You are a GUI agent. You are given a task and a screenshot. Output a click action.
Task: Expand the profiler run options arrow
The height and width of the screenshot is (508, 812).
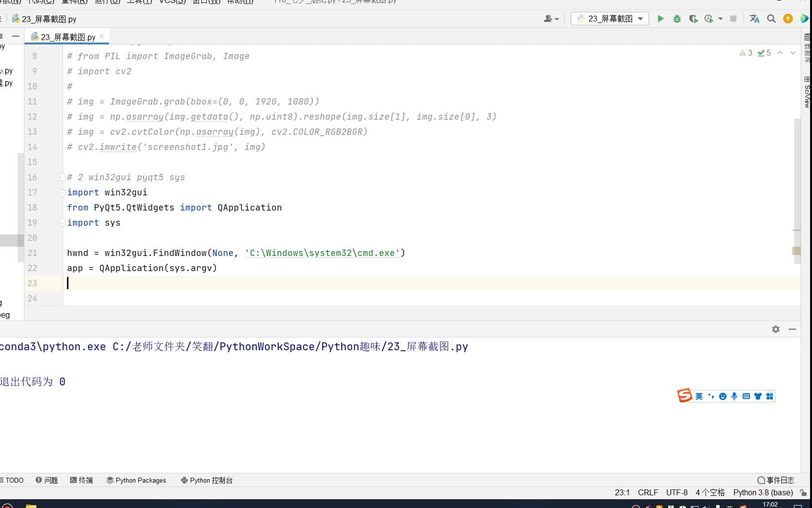pos(721,19)
